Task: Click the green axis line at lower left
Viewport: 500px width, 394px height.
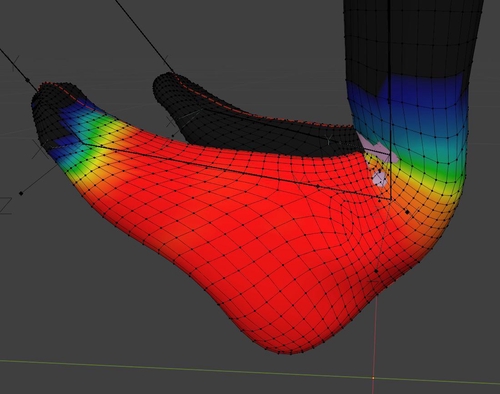Action: [x=100, y=364]
